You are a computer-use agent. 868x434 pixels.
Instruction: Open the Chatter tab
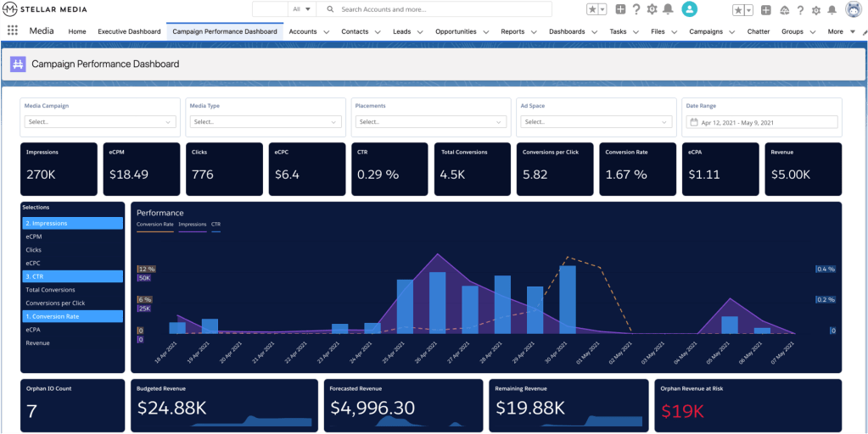[758, 31]
